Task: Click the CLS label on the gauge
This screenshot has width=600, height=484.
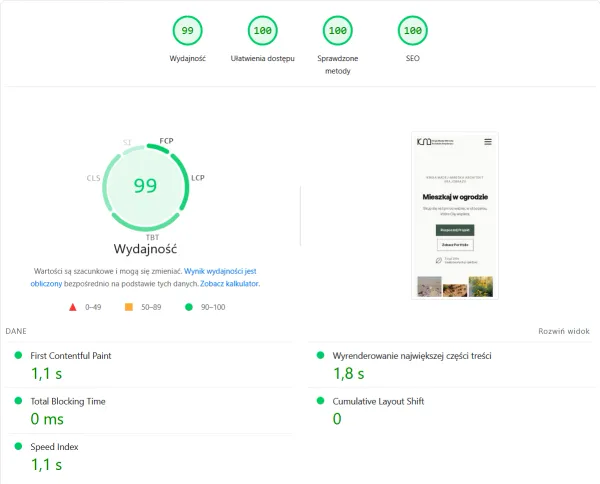Action: [x=93, y=178]
